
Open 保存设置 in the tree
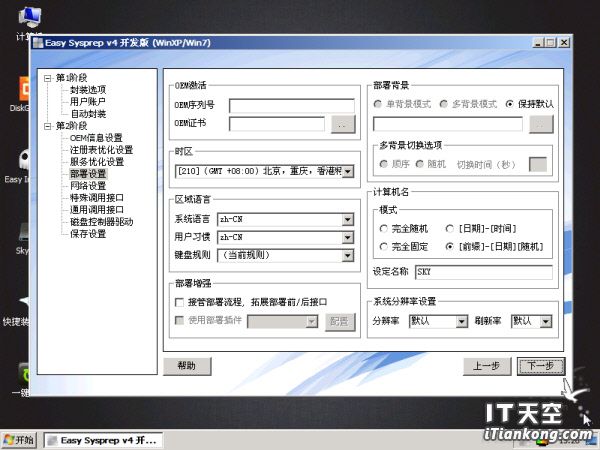pyautogui.click(x=88, y=234)
